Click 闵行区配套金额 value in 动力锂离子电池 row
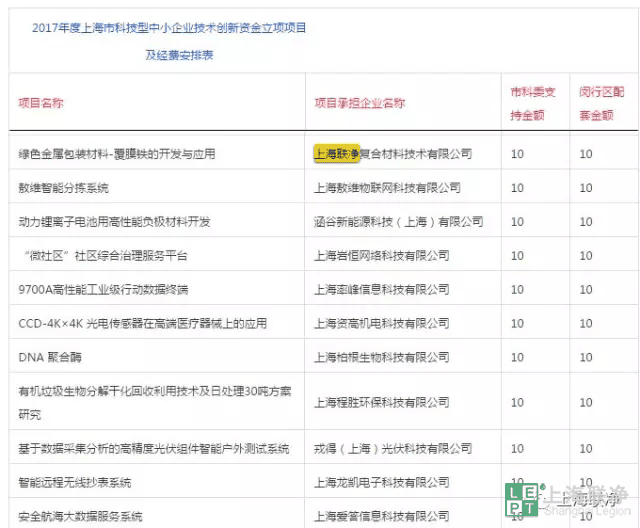The image size is (640, 528). (x=586, y=222)
